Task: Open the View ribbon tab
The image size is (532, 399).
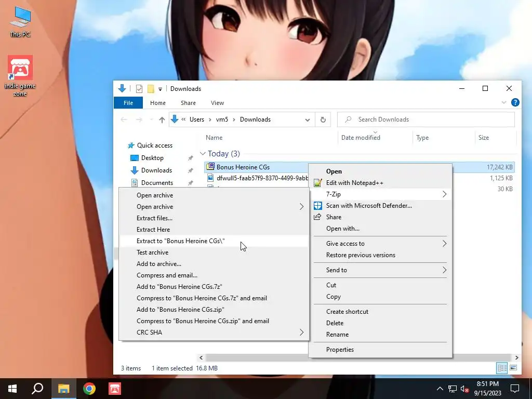Action: point(217,103)
